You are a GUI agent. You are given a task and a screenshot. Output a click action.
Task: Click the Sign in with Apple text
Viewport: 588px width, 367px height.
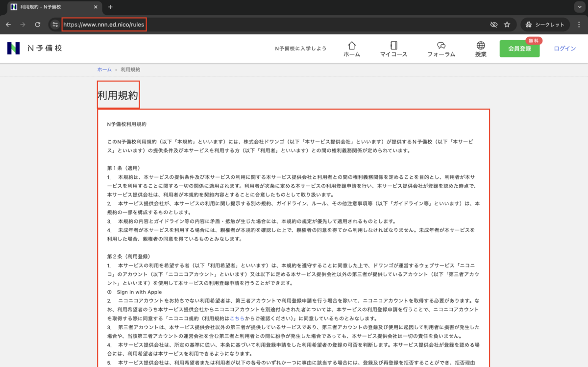click(x=139, y=292)
